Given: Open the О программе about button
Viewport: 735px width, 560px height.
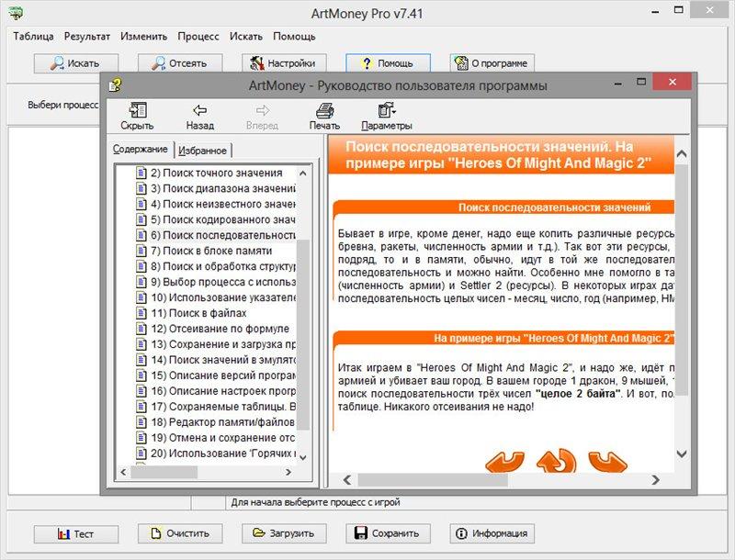Looking at the screenshot, I should click(492, 63).
